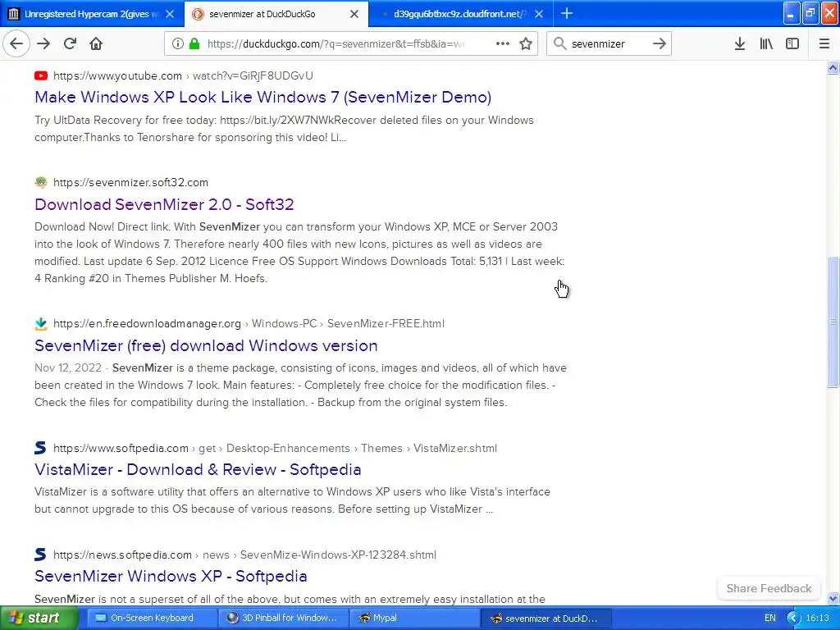
Task: Click the Nov 12, 2022 date text
Action: tap(68, 368)
